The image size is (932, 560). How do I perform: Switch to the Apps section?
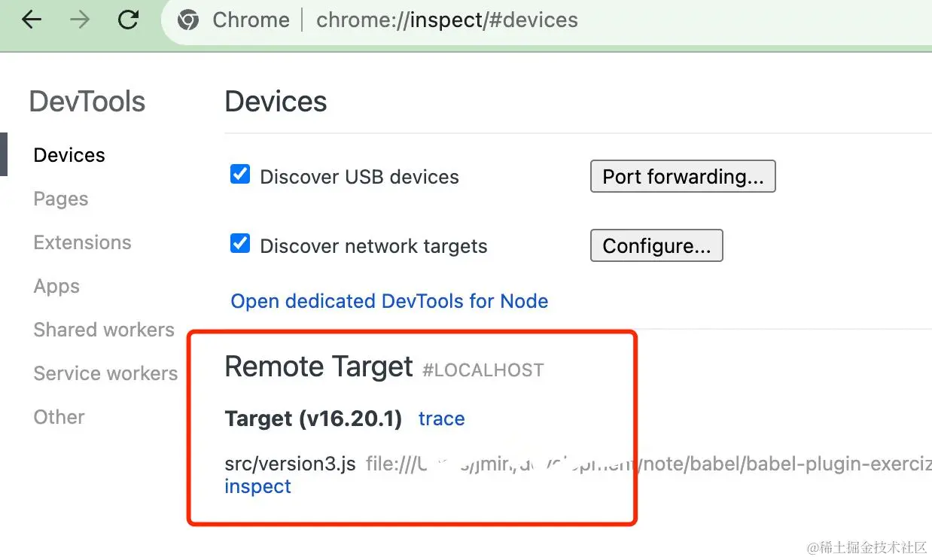[56, 286]
